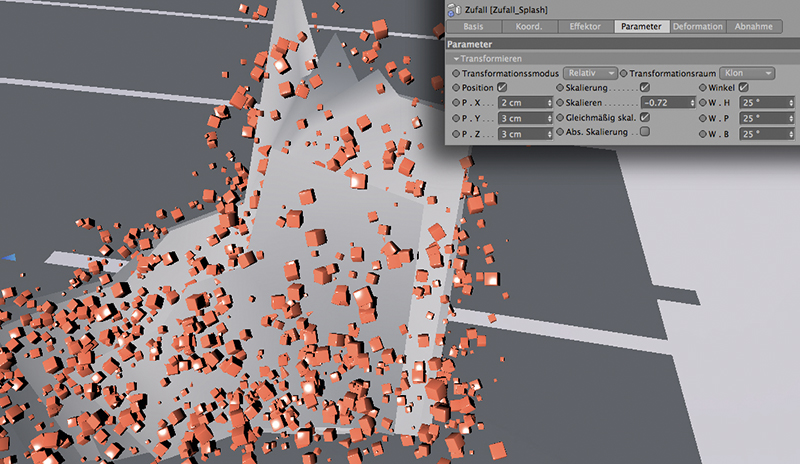The height and width of the screenshot is (464, 800).
Task: Click keyframe dot beside W . H
Action: coord(701,103)
